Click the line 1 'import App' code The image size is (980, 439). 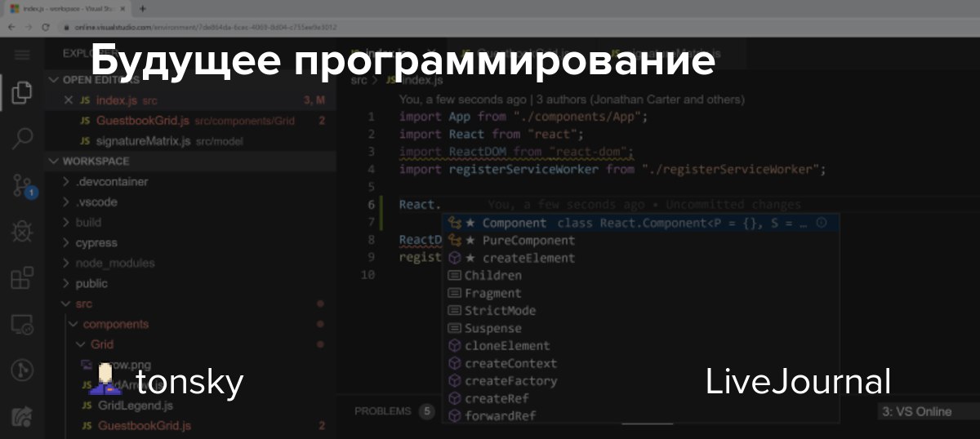tap(523, 117)
